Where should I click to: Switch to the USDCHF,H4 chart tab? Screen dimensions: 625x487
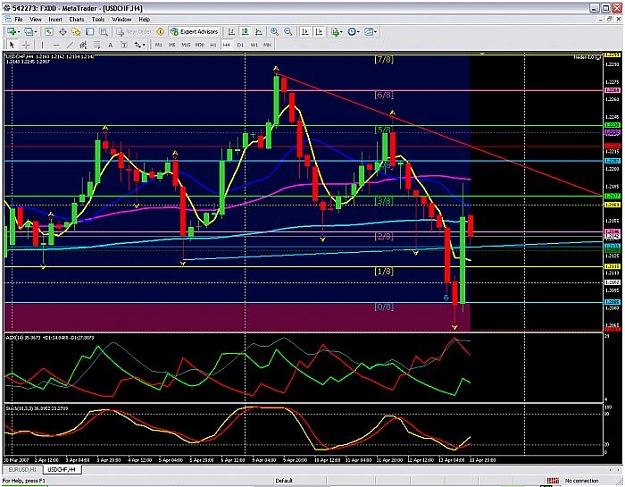click(x=62, y=469)
